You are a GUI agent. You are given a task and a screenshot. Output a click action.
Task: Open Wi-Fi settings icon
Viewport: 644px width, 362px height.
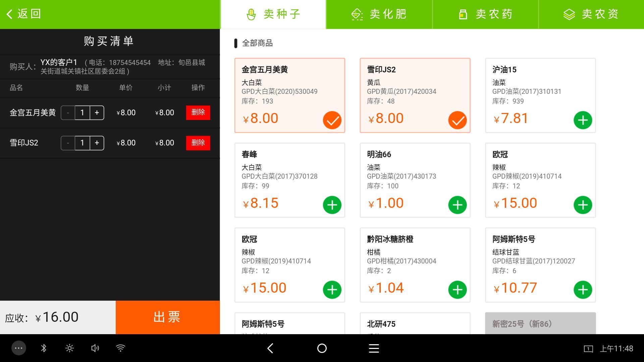coord(120,348)
